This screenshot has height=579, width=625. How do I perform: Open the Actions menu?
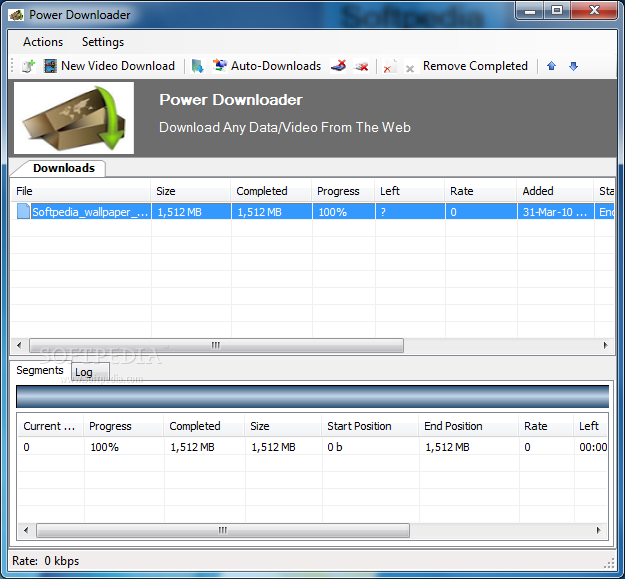43,42
